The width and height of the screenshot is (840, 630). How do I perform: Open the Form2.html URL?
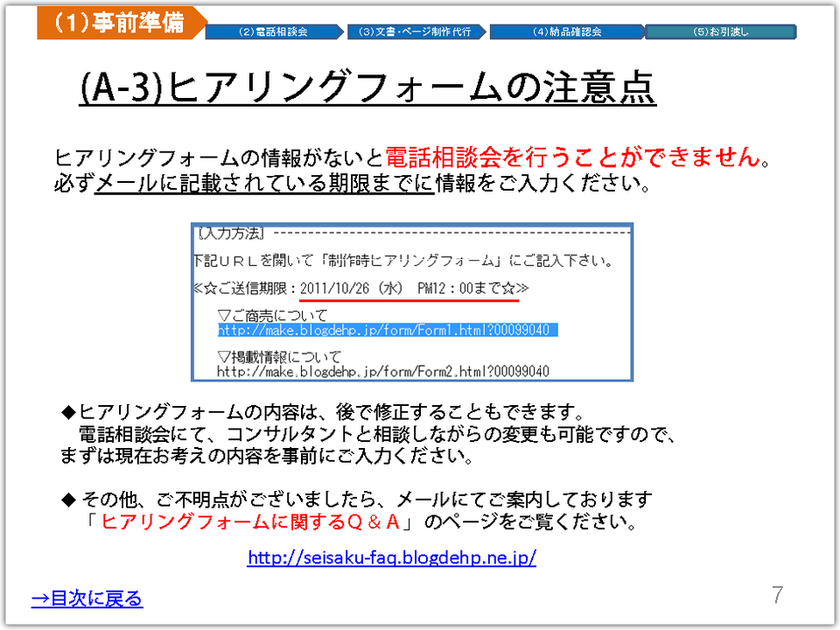[383, 371]
